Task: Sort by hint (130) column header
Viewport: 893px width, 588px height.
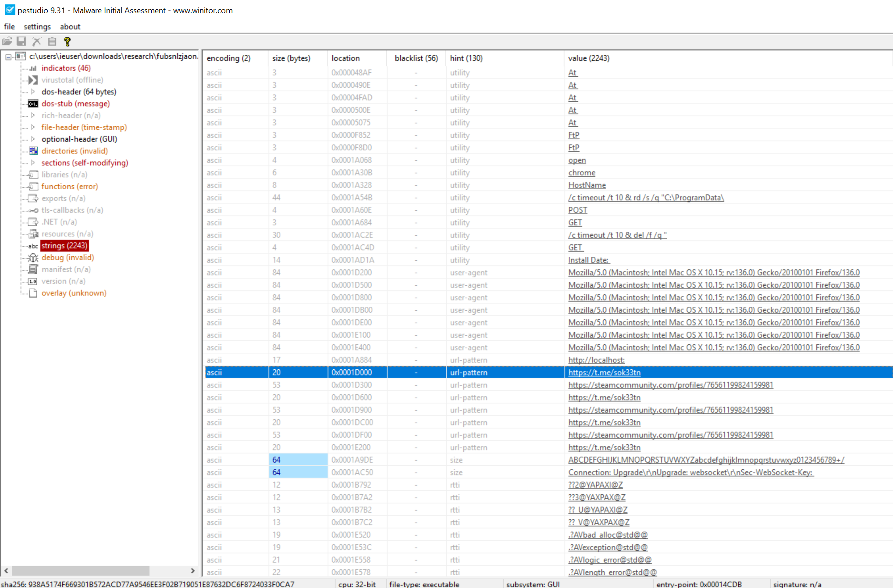Action: point(505,58)
